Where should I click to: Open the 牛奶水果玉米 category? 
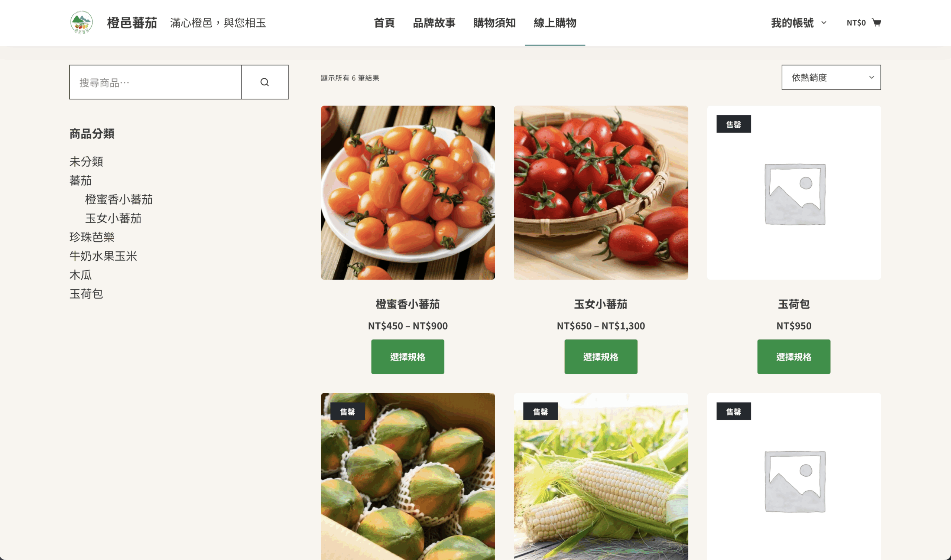103,256
